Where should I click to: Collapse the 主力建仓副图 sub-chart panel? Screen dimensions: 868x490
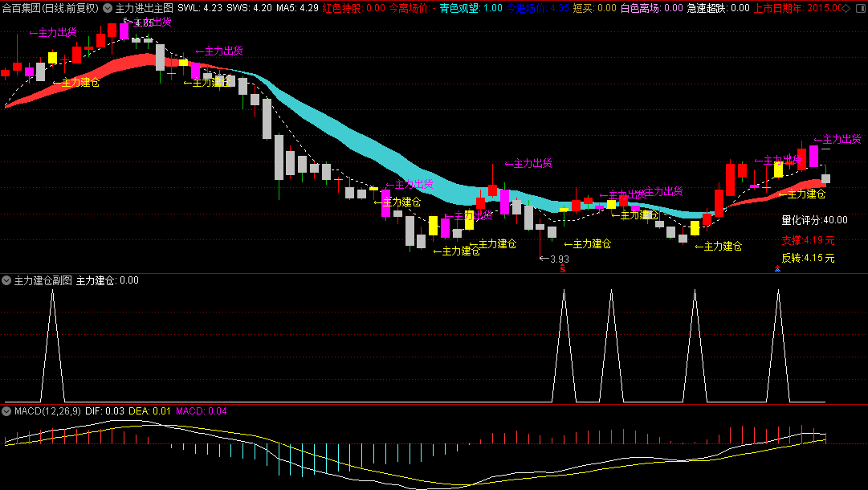tap(6, 280)
